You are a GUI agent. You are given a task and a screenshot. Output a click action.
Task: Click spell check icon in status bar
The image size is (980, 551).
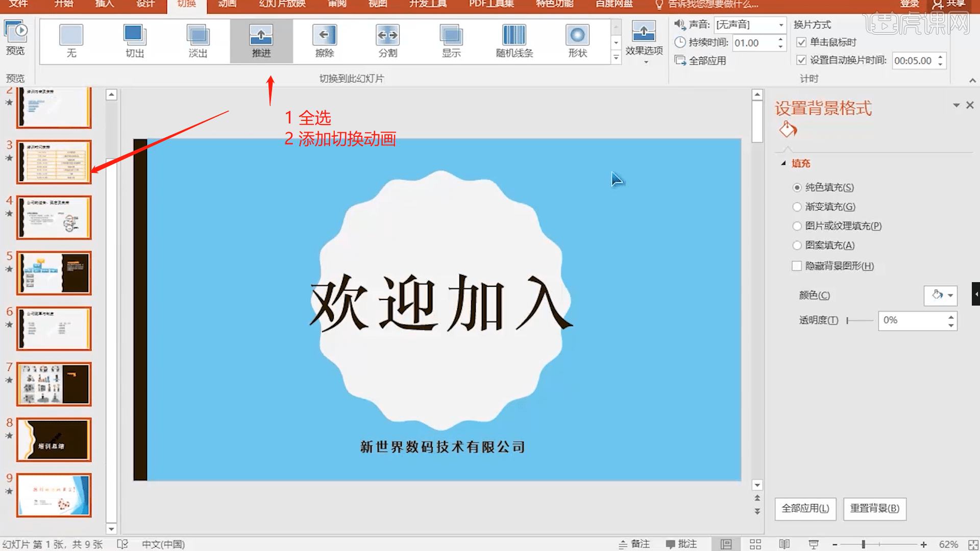pyautogui.click(x=122, y=544)
